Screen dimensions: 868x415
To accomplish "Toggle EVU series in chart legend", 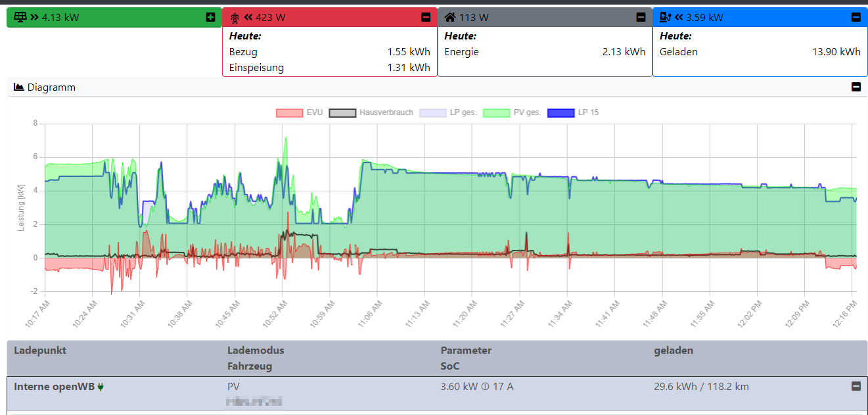I will pos(299,112).
